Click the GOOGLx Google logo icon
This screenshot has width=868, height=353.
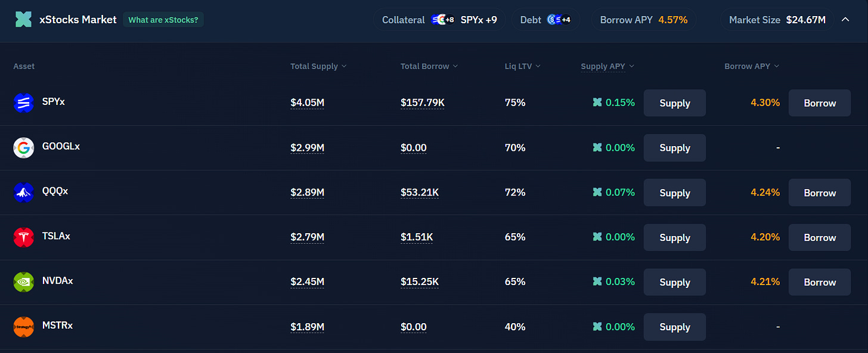point(24,148)
